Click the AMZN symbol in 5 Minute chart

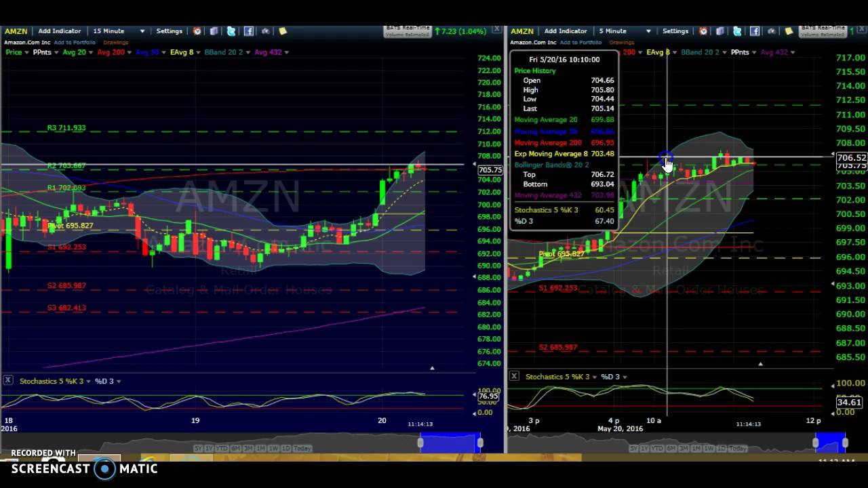[x=522, y=31]
